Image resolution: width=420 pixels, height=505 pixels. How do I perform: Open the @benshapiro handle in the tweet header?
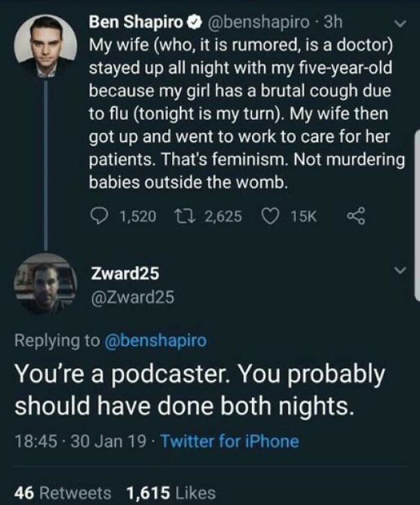(257, 23)
